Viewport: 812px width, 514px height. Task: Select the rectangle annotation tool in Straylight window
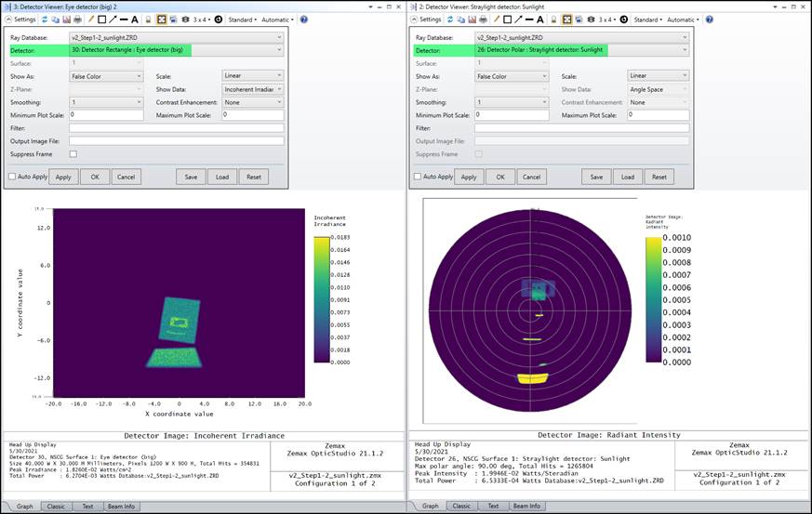(x=507, y=20)
